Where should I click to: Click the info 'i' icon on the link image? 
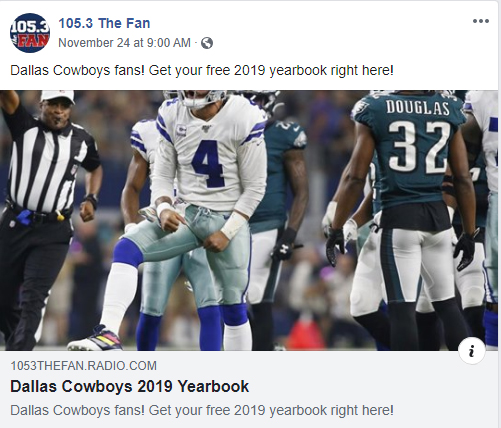coord(471,351)
